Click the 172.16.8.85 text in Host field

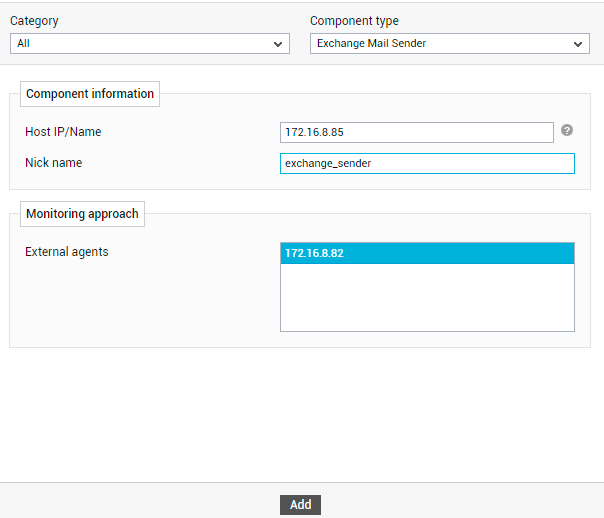(x=314, y=132)
